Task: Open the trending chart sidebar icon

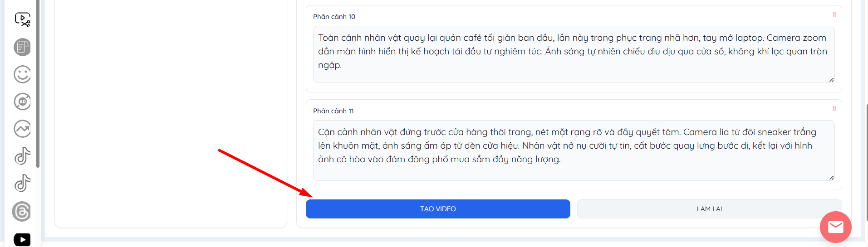Action: click(22, 129)
